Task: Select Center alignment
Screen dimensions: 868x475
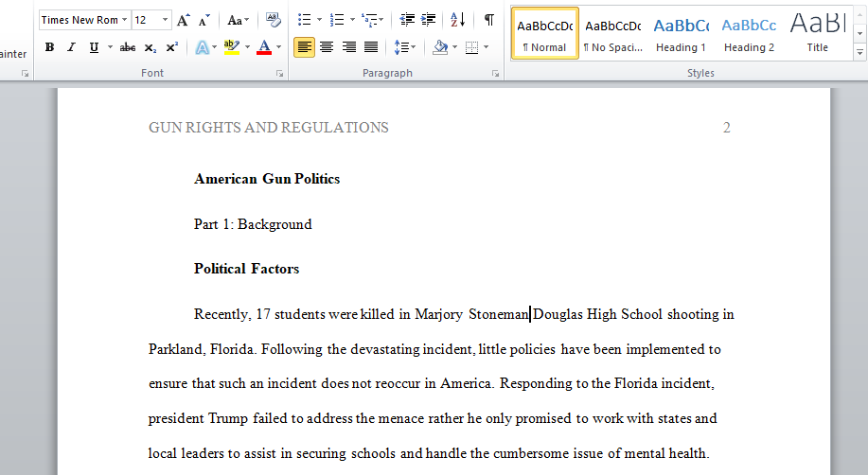Action: (x=326, y=47)
